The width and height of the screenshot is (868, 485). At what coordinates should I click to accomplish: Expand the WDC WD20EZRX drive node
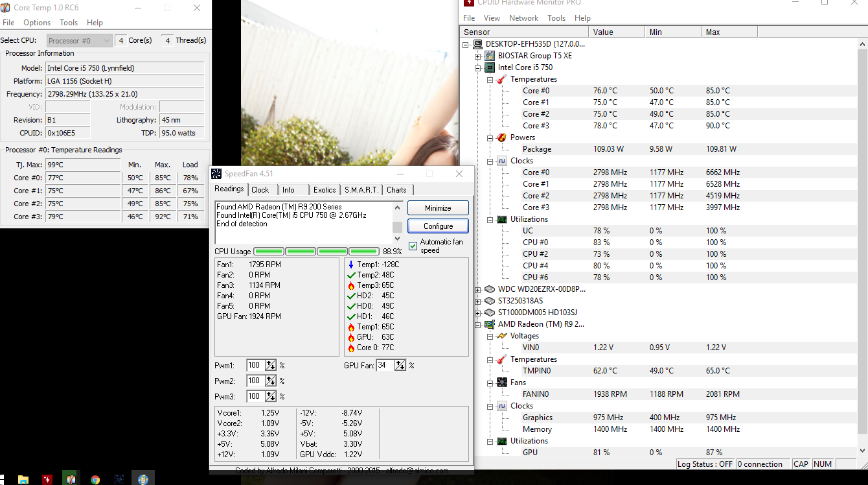tap(478, 289)
